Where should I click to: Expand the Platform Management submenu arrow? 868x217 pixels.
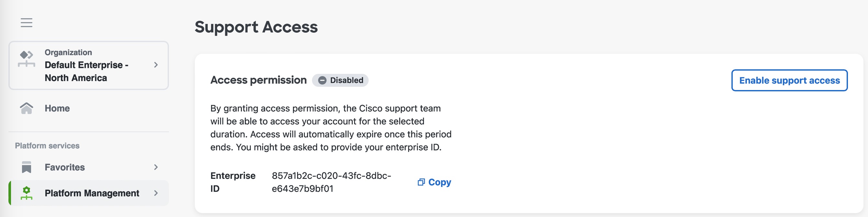[x=156, y=193]
